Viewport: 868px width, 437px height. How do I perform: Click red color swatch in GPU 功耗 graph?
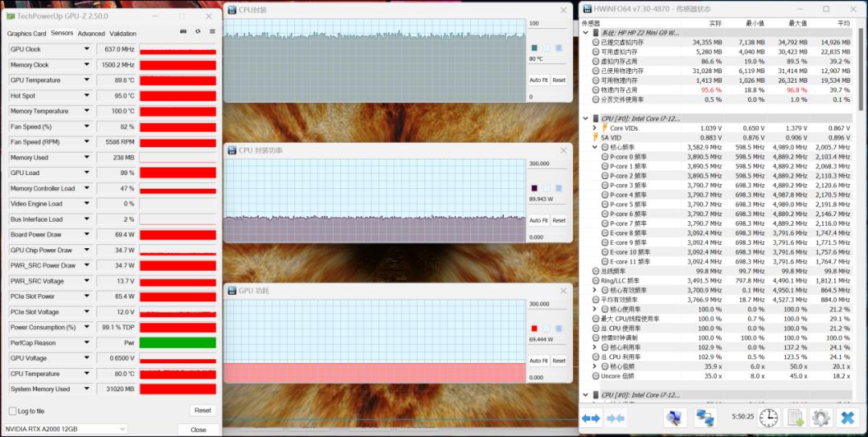point(534,329)
